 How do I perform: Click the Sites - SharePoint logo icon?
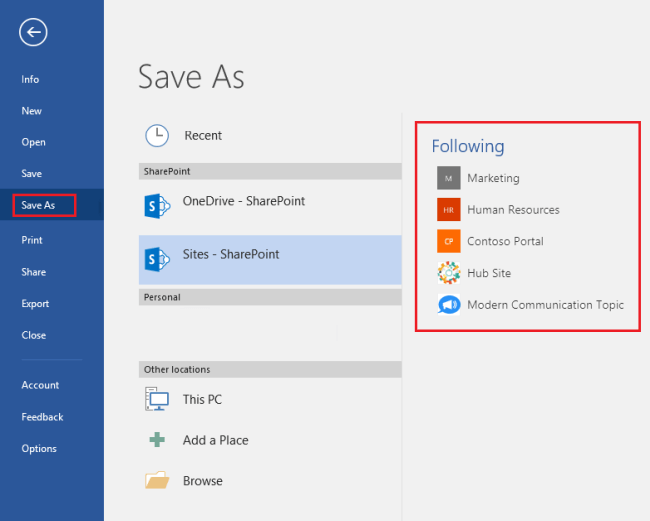(x=157, y=259)
